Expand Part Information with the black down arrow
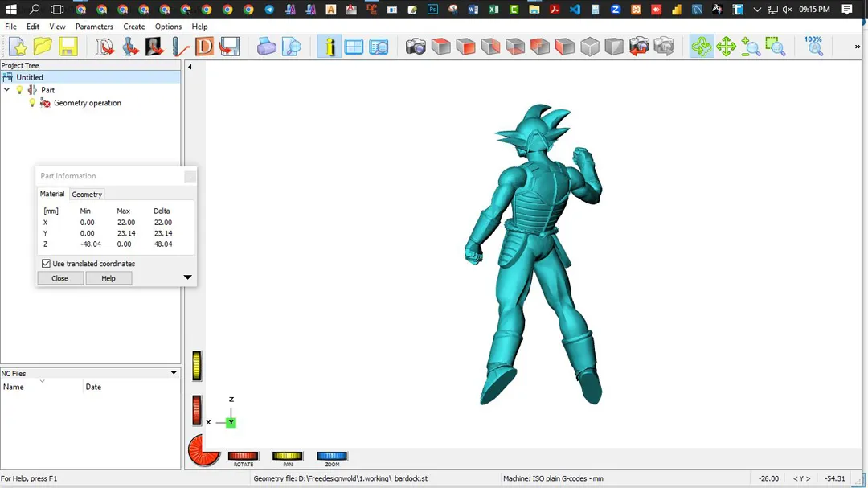Image resolution: width=868 pixels, height=488 pixels. (x=187, y=277)
